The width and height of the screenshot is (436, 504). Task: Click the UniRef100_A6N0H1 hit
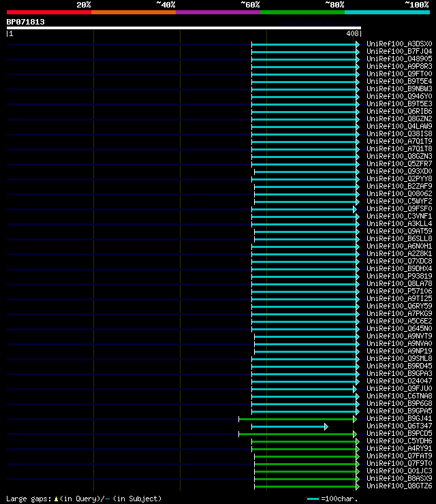coord(399,247)
